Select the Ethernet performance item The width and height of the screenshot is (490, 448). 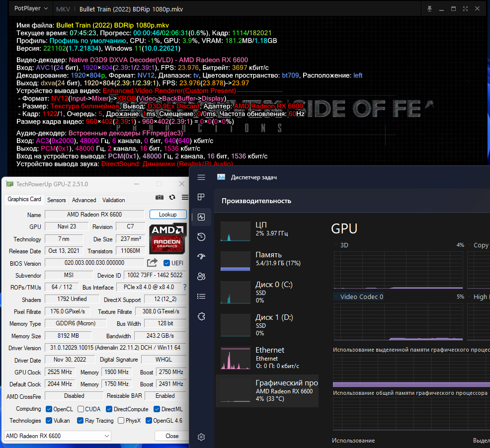coord(267,358)
